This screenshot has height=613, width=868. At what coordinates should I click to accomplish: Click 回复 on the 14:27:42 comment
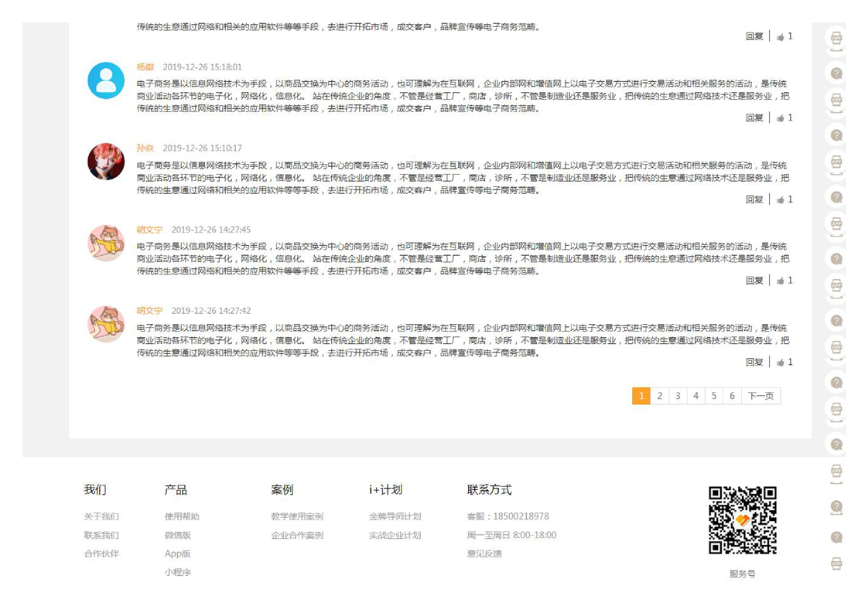(754, 363)
